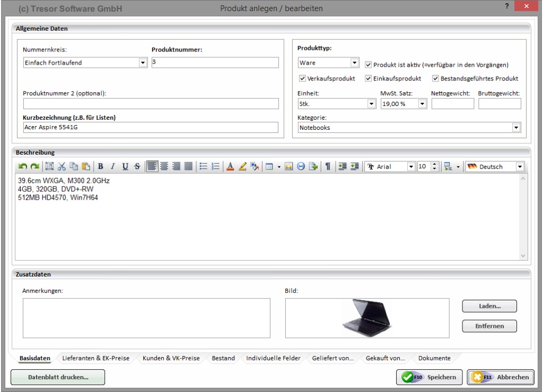Switch to the 'Lieferanten & EK-Preise' tab
This screenshot has width=543, height=392.
coord(95,358)
